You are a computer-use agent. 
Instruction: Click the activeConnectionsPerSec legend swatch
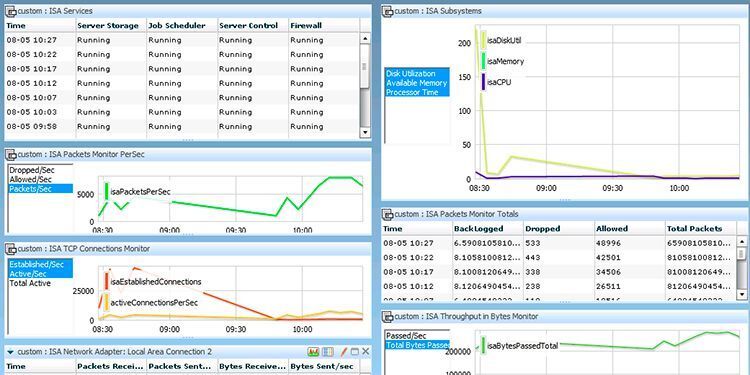pos(107,302)
